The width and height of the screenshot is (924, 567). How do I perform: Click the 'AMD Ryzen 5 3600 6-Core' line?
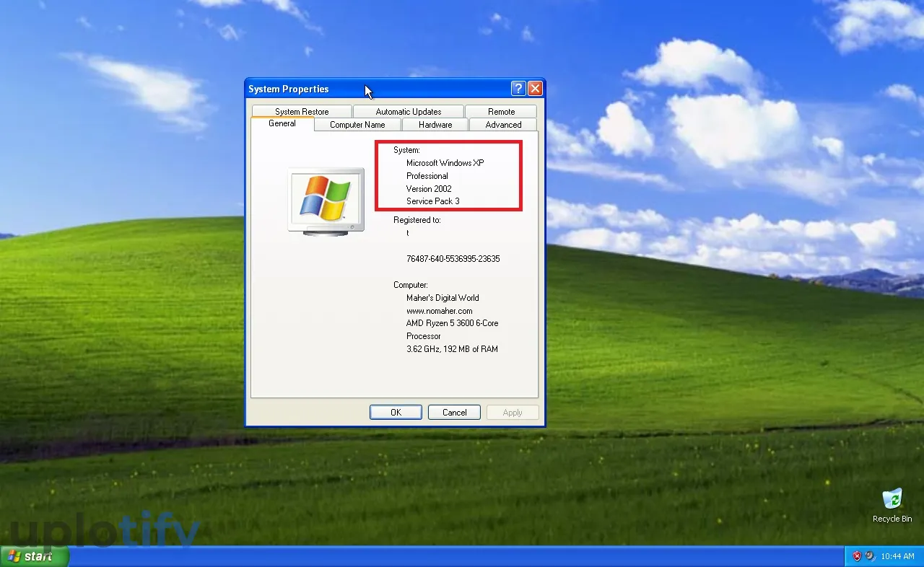[453, 323]
